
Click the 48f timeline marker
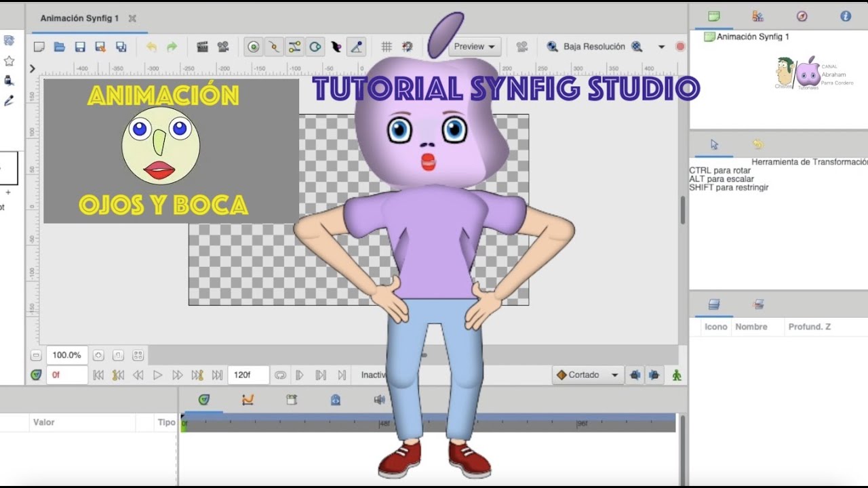tap(384, 424)
